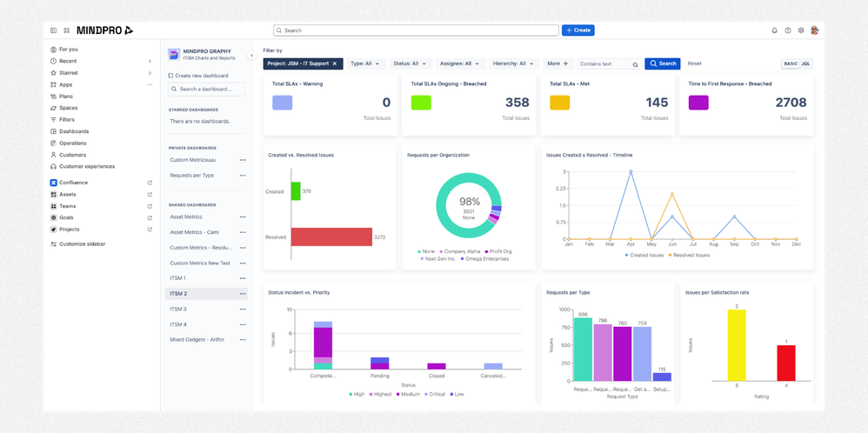Open the settings gear icon

pyautogui.click(x=800, y=30)
